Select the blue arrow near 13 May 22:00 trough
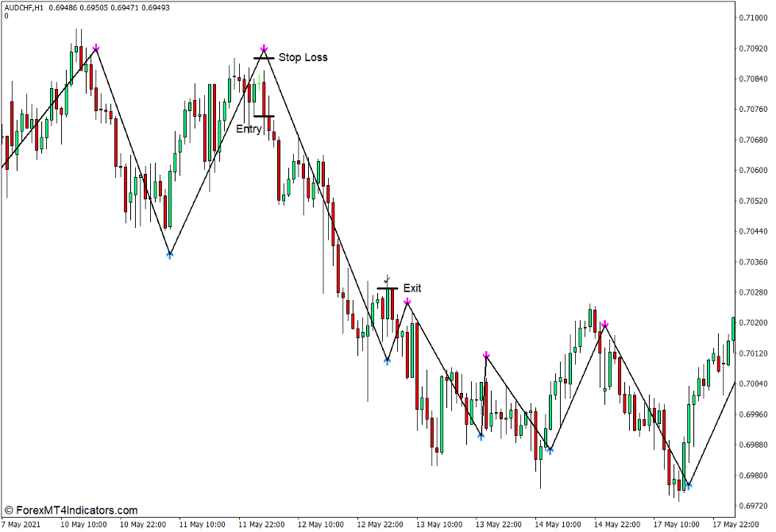Viewport: 776px width, 532px height. (481, 436)
